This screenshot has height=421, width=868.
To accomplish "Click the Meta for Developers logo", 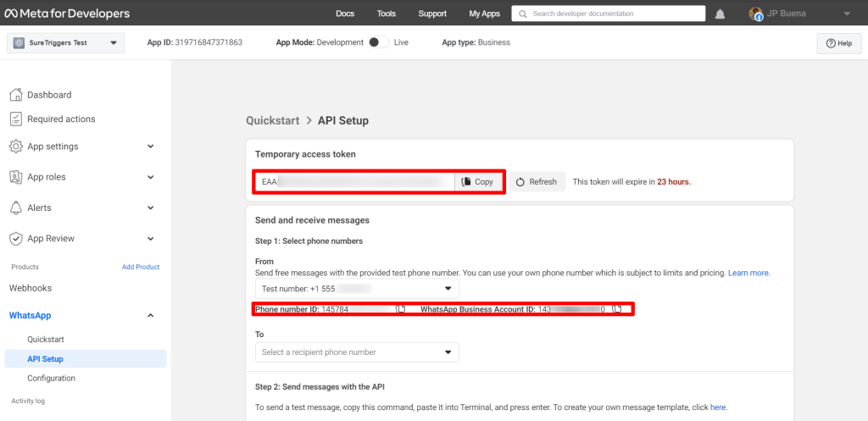I will coord(67,14).
